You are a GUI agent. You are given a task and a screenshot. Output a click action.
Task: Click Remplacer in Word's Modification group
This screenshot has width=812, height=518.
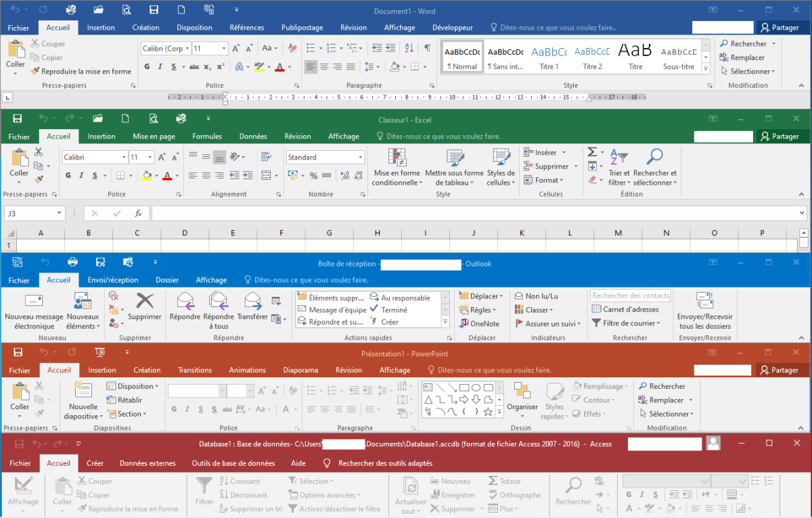point(742,57)
